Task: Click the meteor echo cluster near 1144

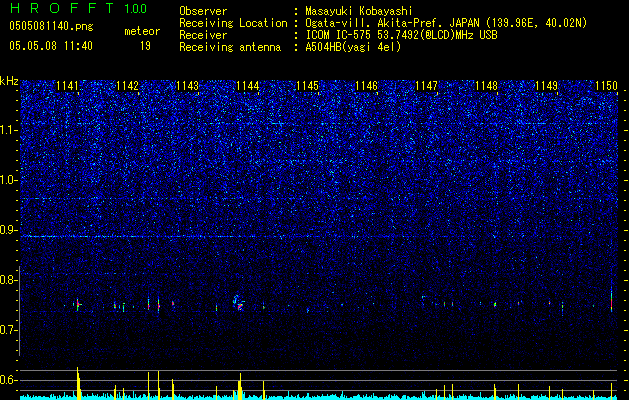Action: click(239, 303)
